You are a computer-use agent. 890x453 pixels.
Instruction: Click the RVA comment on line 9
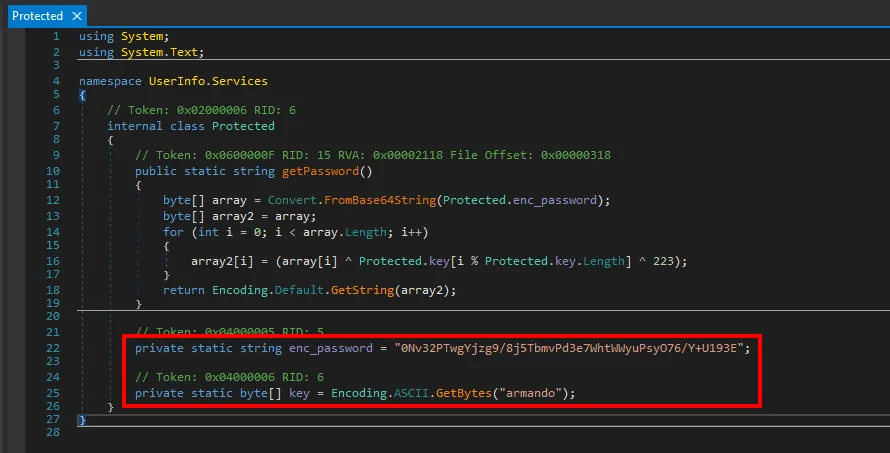(373, 155)
